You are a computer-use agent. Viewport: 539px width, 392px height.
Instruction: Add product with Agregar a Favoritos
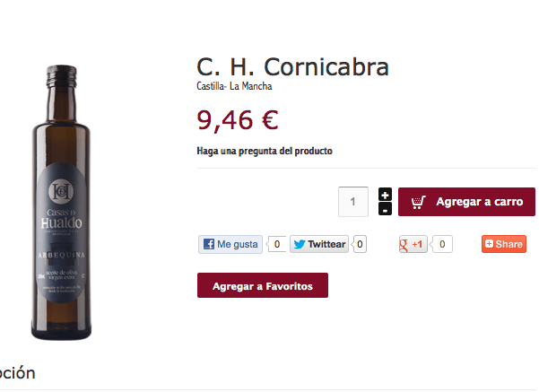pos(263,285)
